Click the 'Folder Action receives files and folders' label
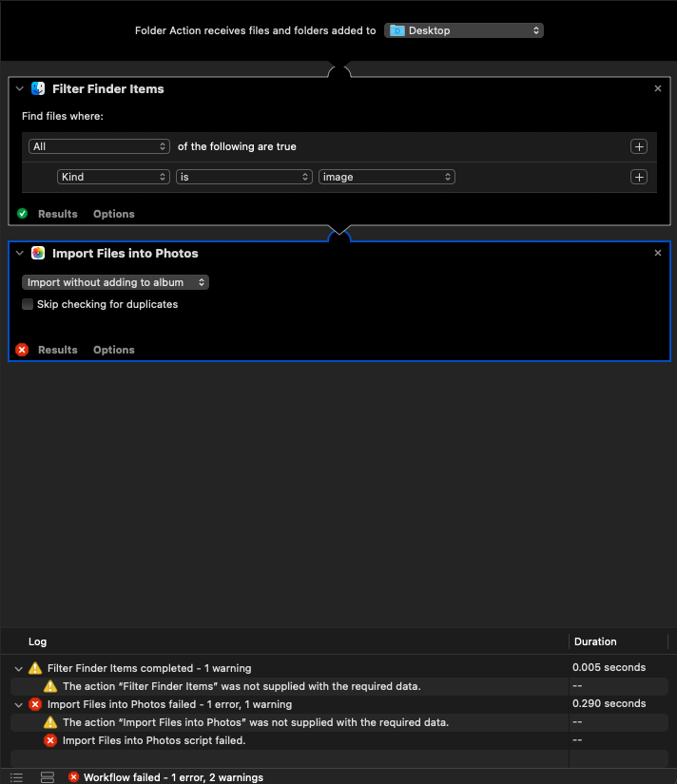This screenshot has height=784, width=677. [255, 30]
